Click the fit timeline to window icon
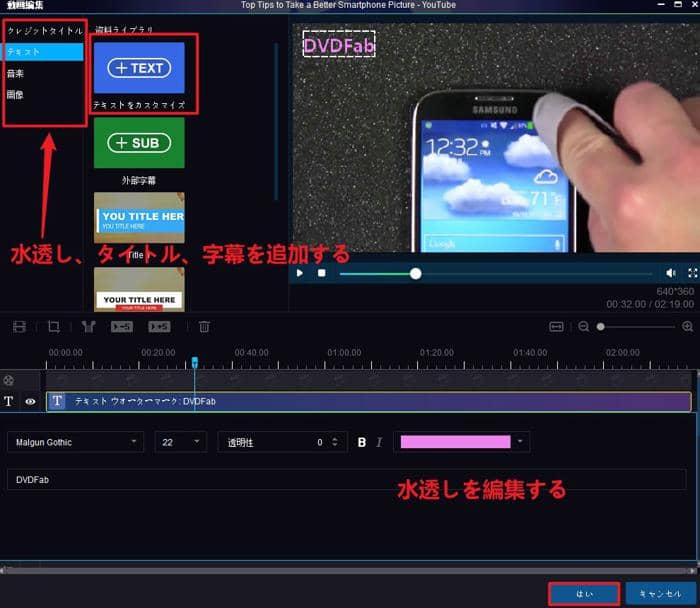 click(556, 327)
